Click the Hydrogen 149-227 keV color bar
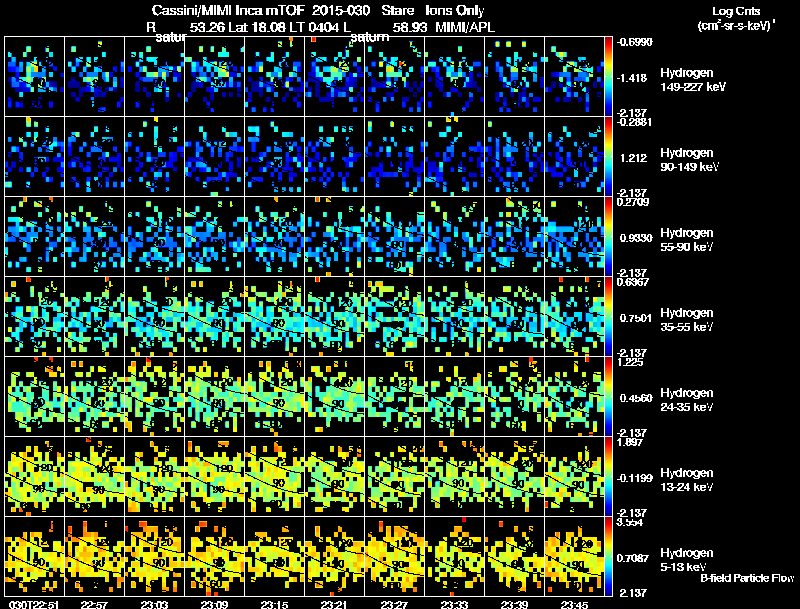This screenshot has width=800, height=609. 608,76
